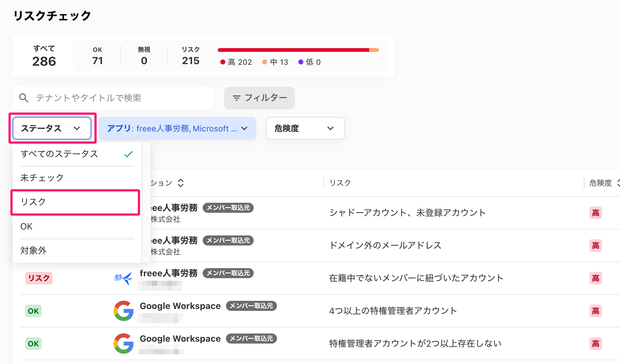
Task: Click the 危険度 column header
Action: pos(600,183)
